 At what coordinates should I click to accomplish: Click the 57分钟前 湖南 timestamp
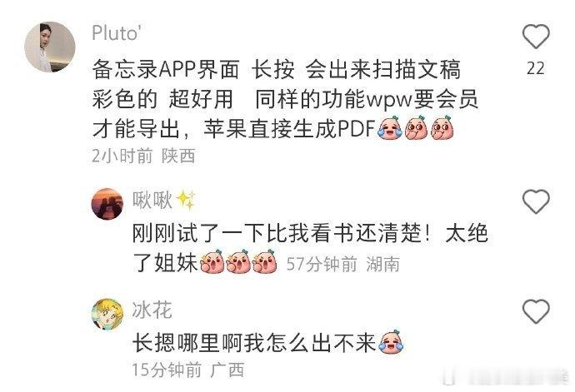(342, 264)
